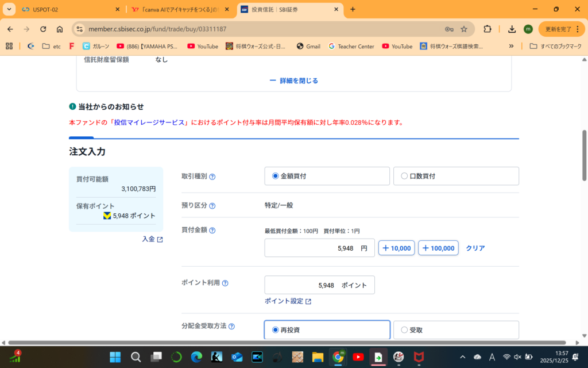Reload the page
This screenshot has height=368, width=588.
click(x=43, y=29)
